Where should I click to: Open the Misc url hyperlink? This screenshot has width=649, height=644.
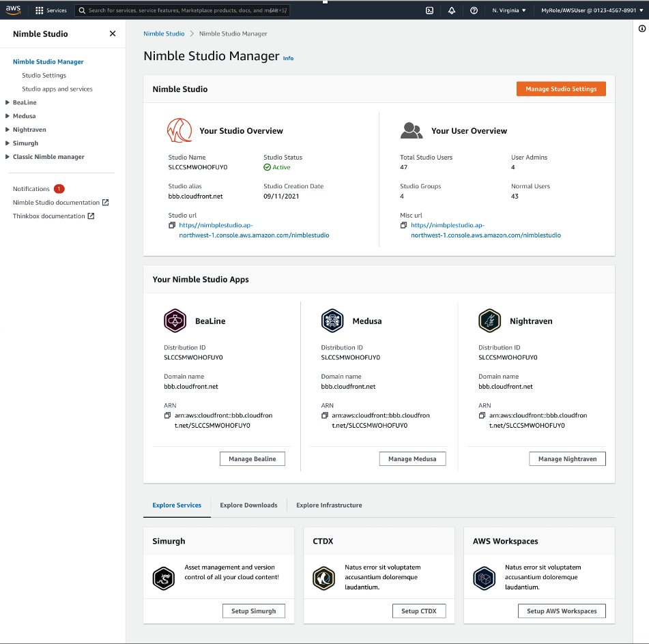(486, 230)
